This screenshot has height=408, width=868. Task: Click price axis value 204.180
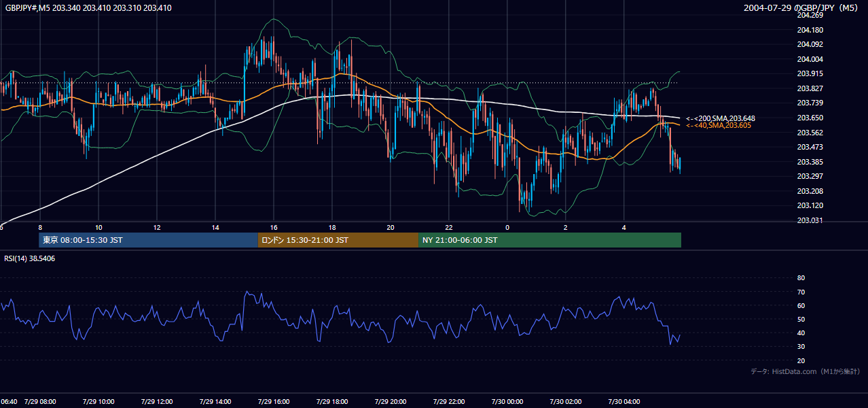[x=810, y=30]
